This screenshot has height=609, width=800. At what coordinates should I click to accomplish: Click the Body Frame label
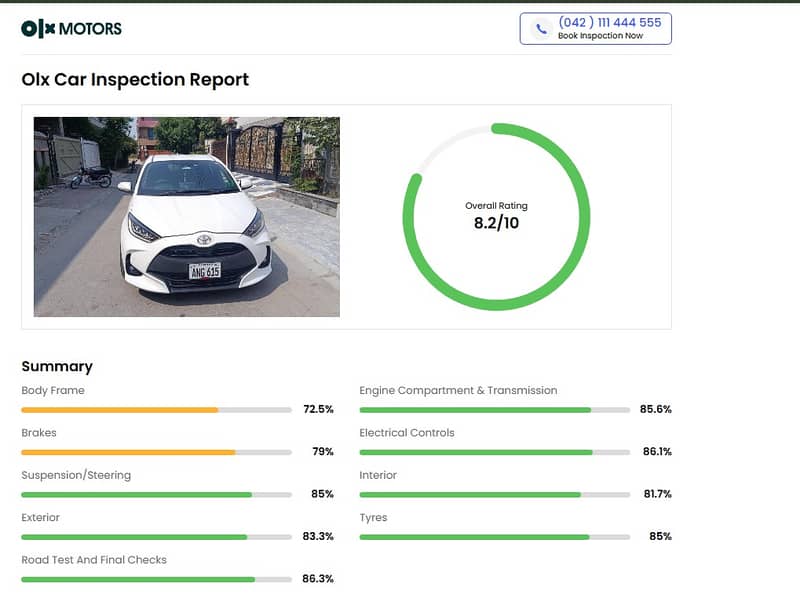53,390
